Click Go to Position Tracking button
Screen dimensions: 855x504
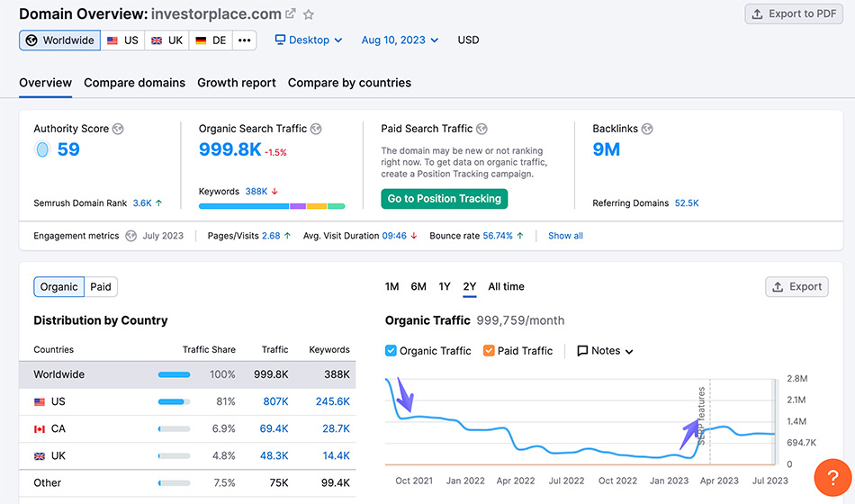pyautogui.click(x=445, y=199)
